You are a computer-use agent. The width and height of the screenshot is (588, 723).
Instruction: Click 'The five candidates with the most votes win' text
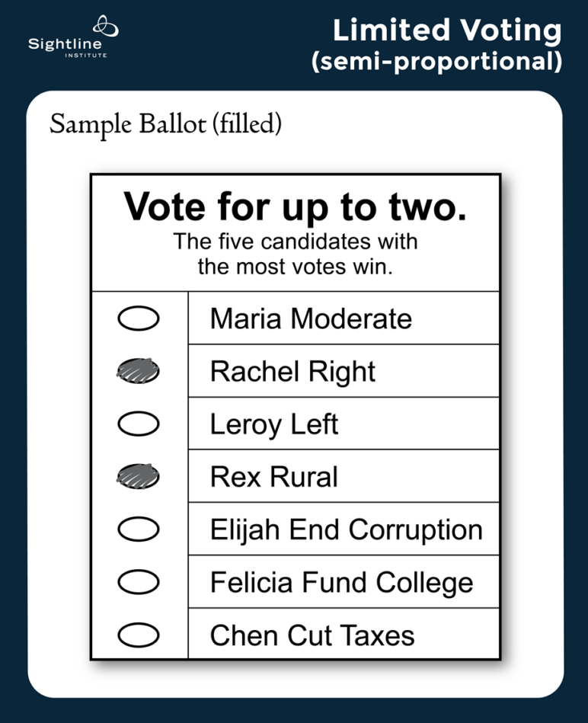295,254
